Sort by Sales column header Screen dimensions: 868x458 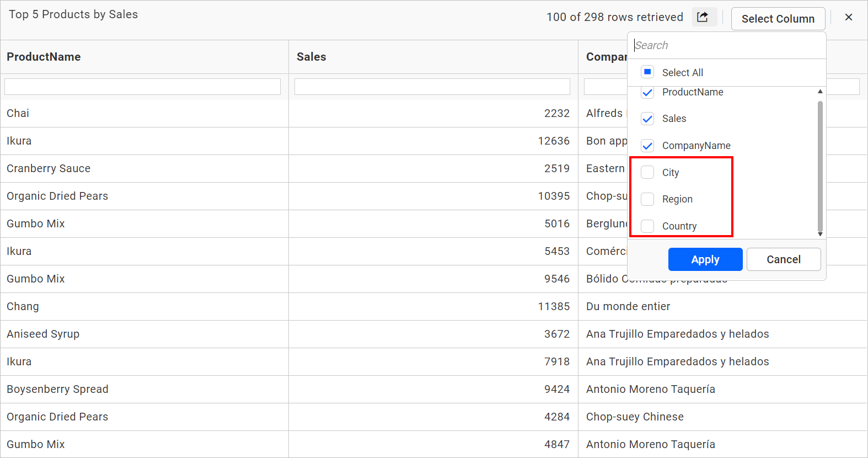(x=312, y=57)
